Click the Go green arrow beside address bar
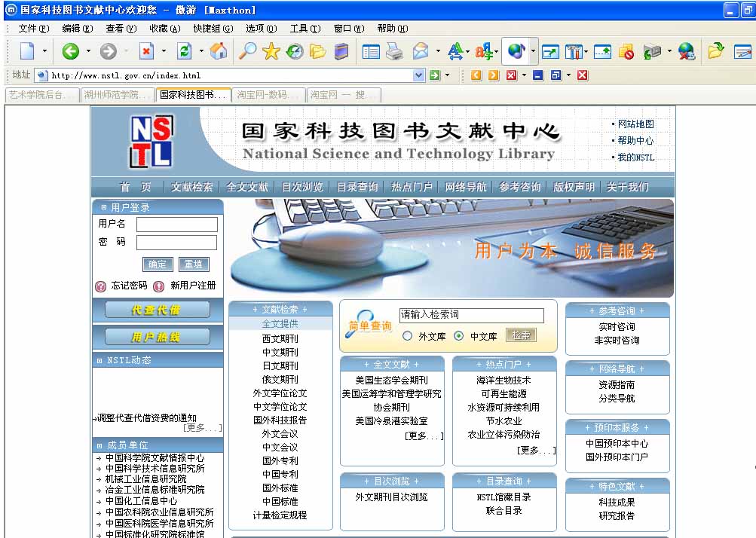Viewport: 756px width, 538px height. coord(435,75)
